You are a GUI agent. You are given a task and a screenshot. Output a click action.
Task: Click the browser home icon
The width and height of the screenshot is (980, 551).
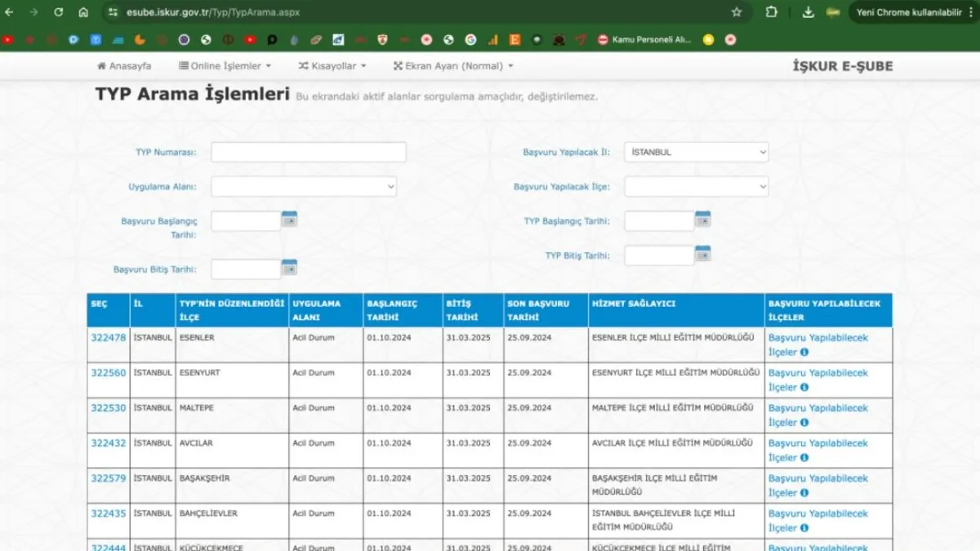pyautogui.click(x=83, y=12)
